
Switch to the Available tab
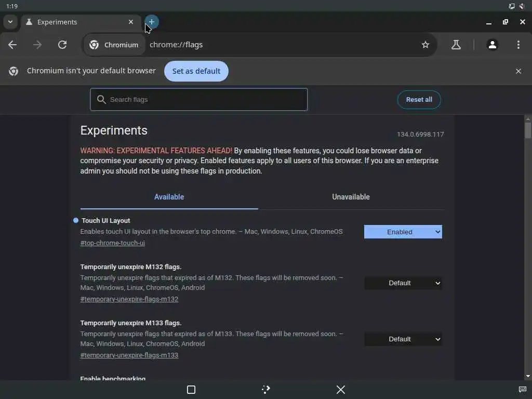pyautogui.click(x=169, y=197)
